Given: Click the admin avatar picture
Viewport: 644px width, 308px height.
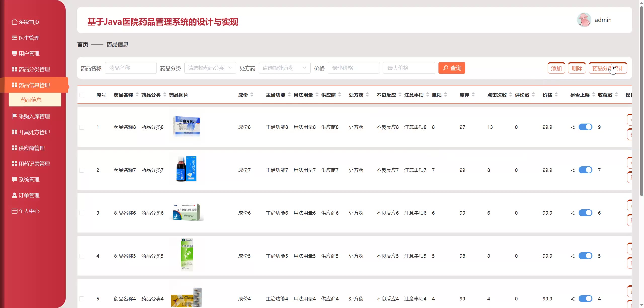Looking at the screenshot, I should (x=584, y=20).
